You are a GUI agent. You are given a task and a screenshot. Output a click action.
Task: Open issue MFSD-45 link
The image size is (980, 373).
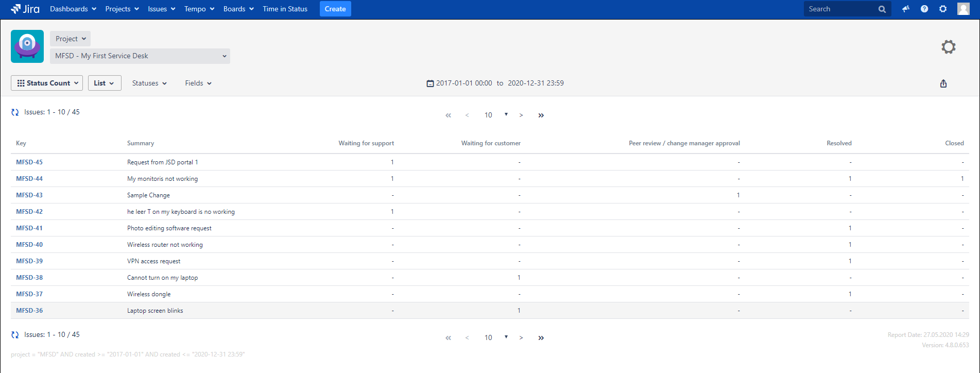point(29,162)
